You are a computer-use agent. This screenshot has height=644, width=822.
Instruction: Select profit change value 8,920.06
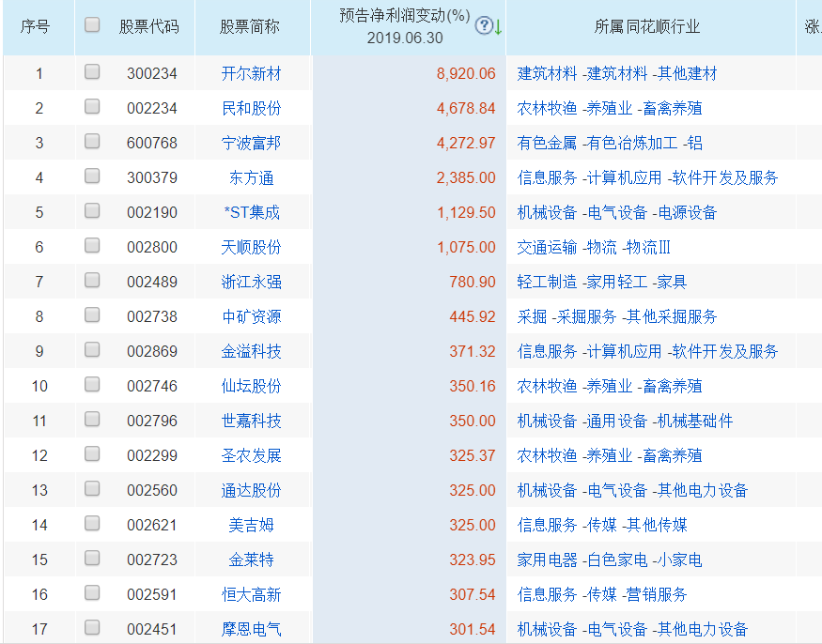click(x=466, y=73)
